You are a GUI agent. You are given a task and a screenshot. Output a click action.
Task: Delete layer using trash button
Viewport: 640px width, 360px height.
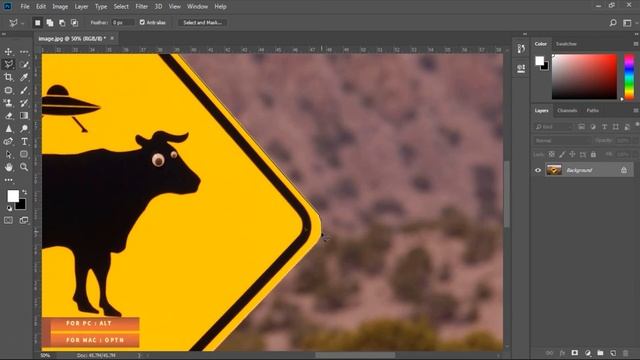click(626, 353)
